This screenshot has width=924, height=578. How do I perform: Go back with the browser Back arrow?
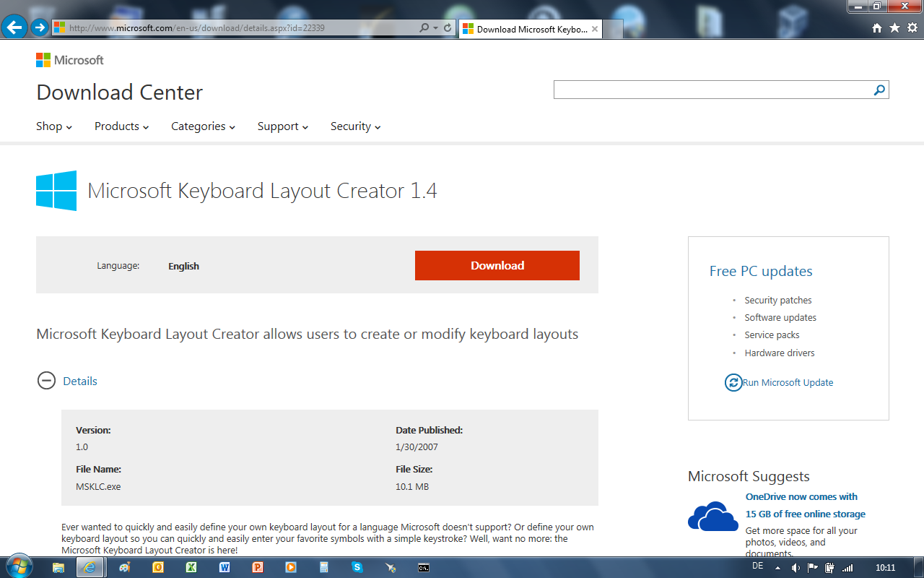15,28
